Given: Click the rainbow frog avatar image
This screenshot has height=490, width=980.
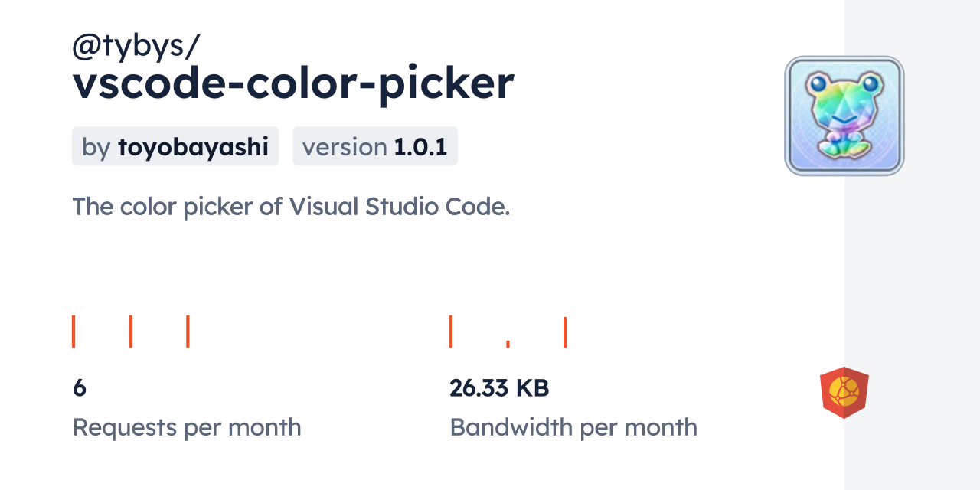Looking at the screenshot, I should pyautogui.click(x=844, y=116).
